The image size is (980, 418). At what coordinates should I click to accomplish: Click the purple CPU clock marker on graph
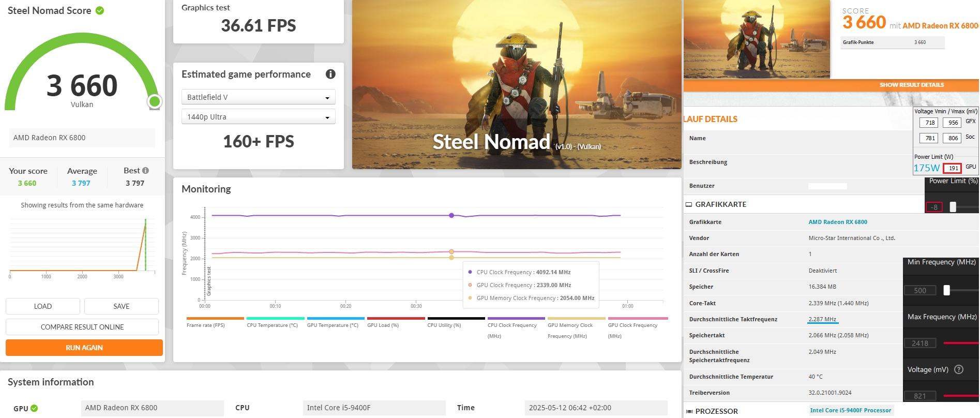(451, 215)
